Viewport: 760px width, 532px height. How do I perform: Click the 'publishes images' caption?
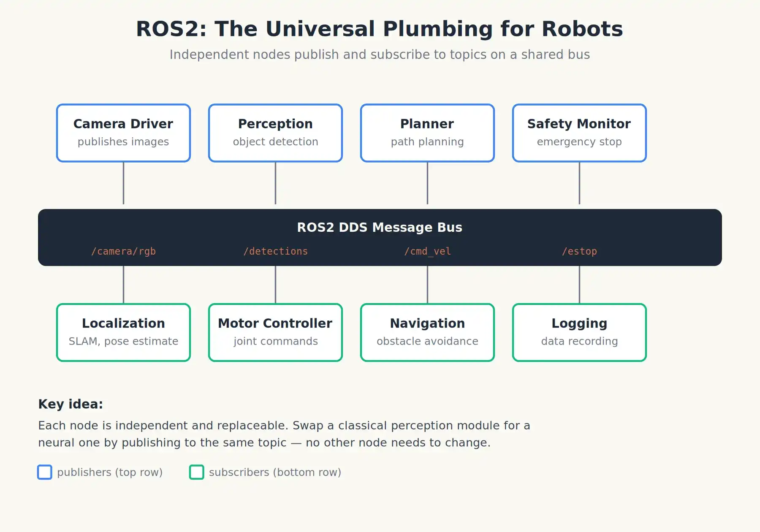pos(123,142)
